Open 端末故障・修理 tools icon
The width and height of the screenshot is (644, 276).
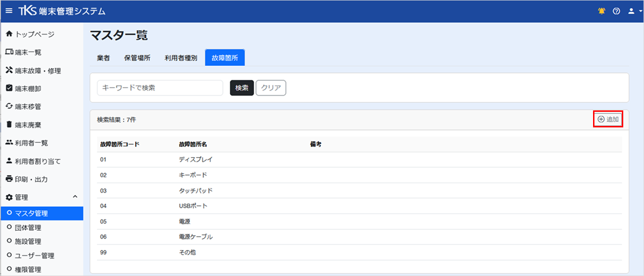[9, 70]
